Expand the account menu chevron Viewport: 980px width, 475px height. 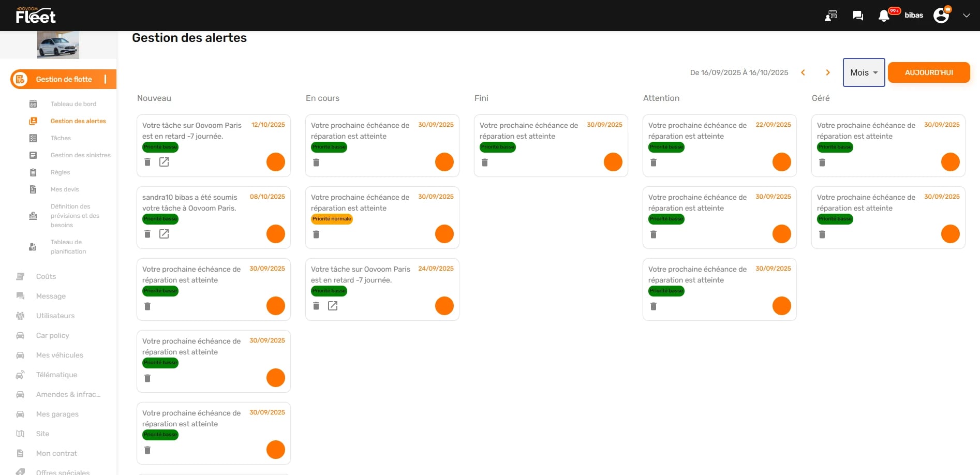point(966,16)
